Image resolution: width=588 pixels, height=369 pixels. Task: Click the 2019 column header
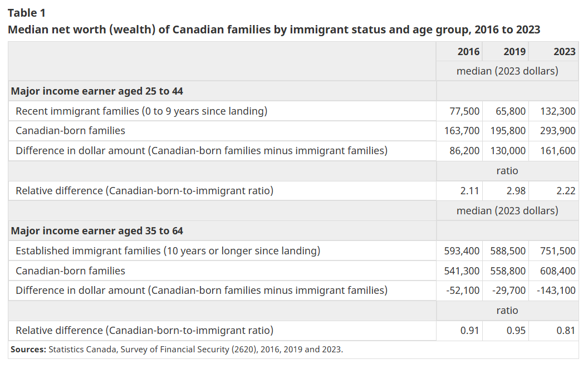pyautogui.click(x=514, y=51)
